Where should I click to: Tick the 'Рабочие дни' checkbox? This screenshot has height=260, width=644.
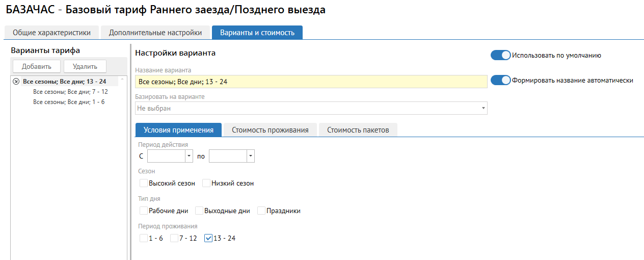[143, 211]
